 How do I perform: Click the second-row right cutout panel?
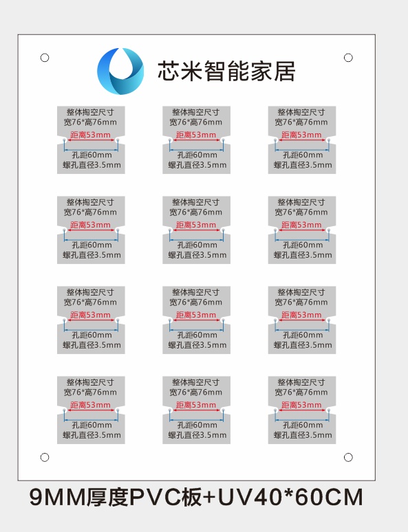(302, 230)
